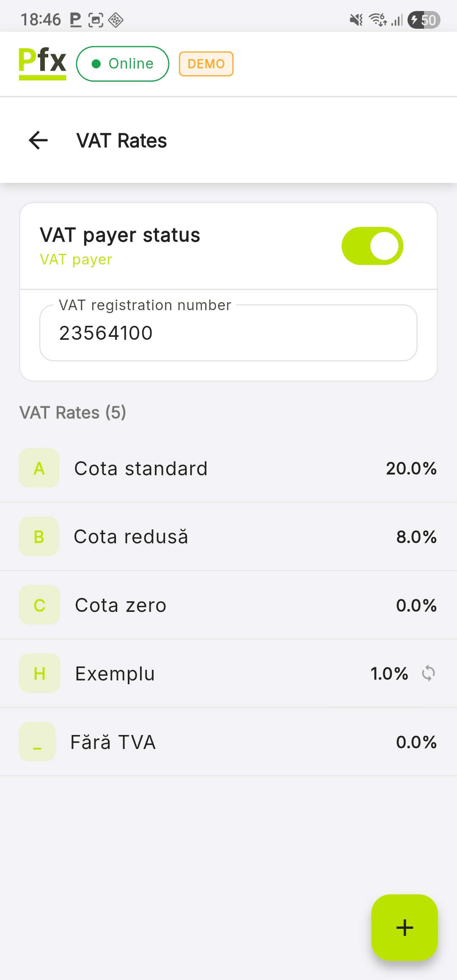Click the VAT registration number field
The width and height of the screenshot is (457, 980).
228,333
